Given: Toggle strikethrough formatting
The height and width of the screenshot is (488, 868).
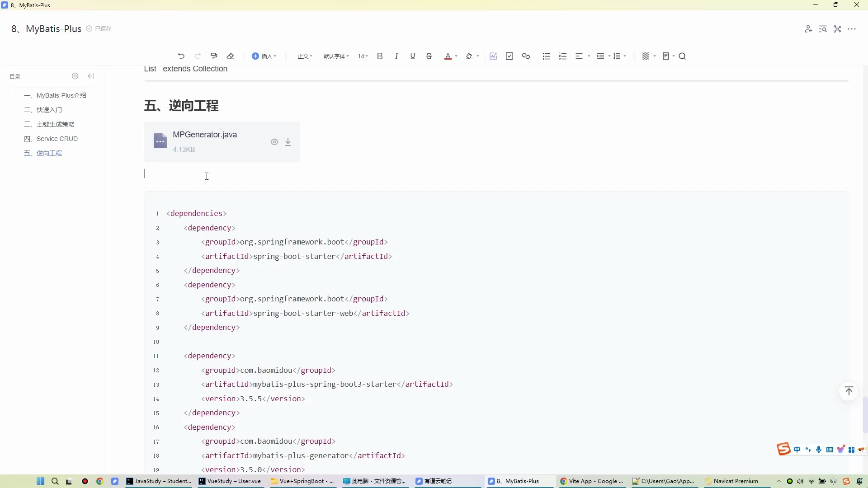Looking at the screenshot, I should 429,56.
